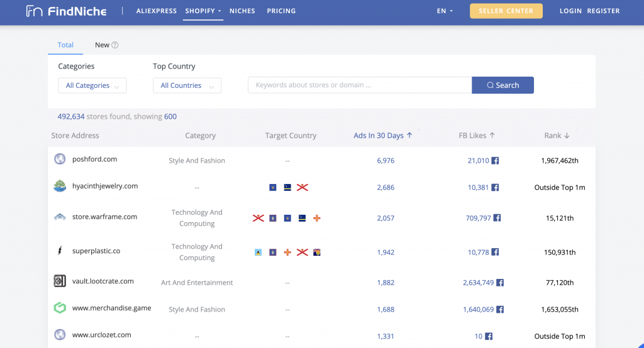Open the poshford.com store favicon
This screenshot has height=348, width=644.
tap(60, 159)
